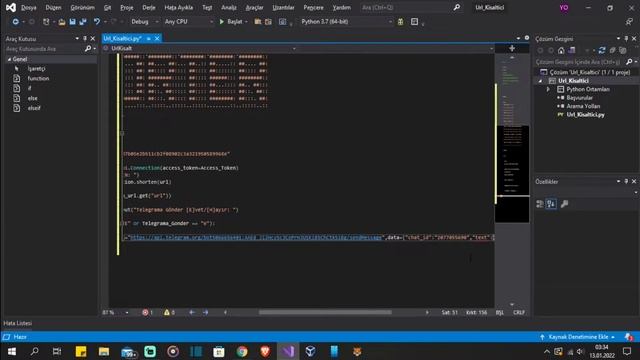Screen dimensions: 640x360
Task: Click the YO account avatar
Action: (x=564, y=7)
